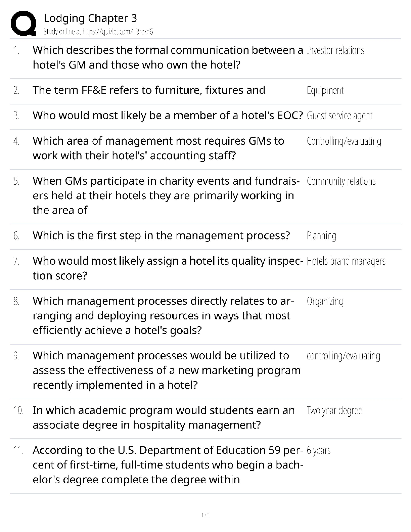Click the question about assessing a marketing program
Image resolution: width=411 pixels, height=532 pixels.
coord(167,370)
